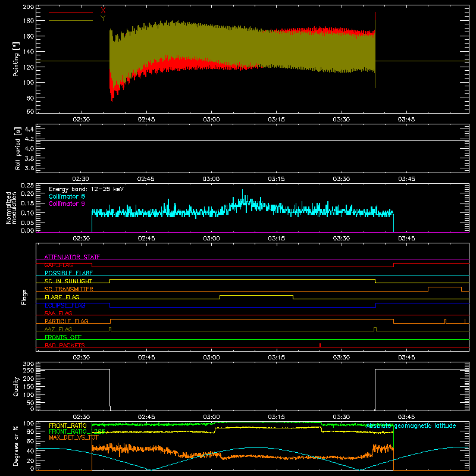Click the 300 tick on Quality axis
The height and width of the screenshot is (476, 476).
point(29,364)
